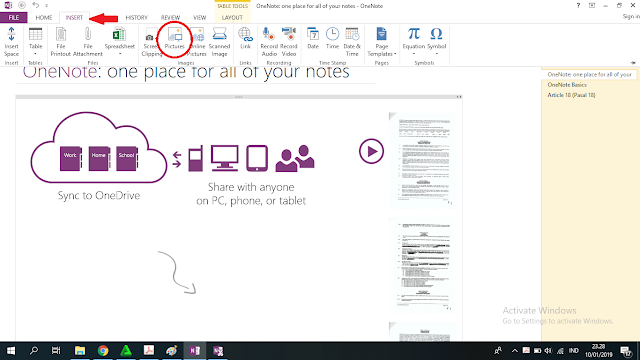Click the first document printout thumbnail
Viewport: 640px width, 360px height.
tap(423, 160)
